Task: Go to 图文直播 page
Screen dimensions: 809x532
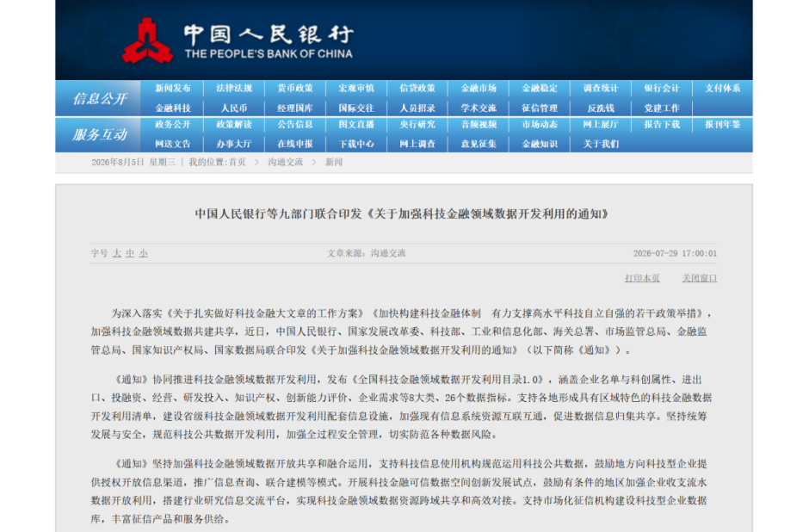Action: (x=356, y=124)
